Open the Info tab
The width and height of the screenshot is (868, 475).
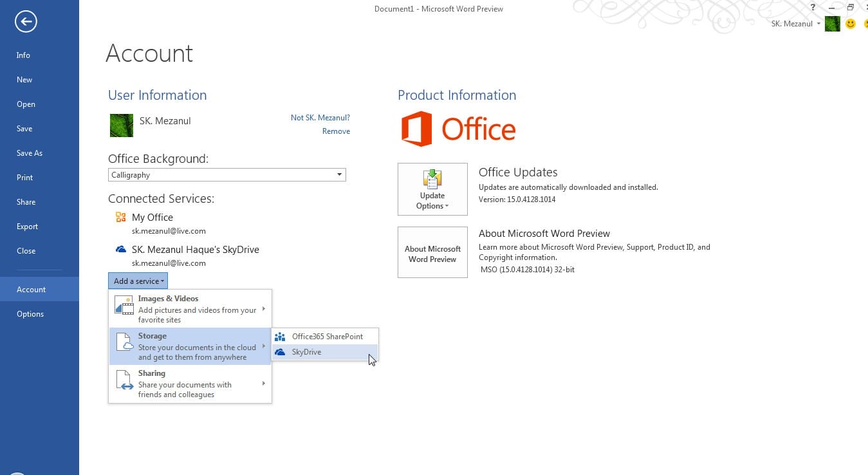[39, 55]
